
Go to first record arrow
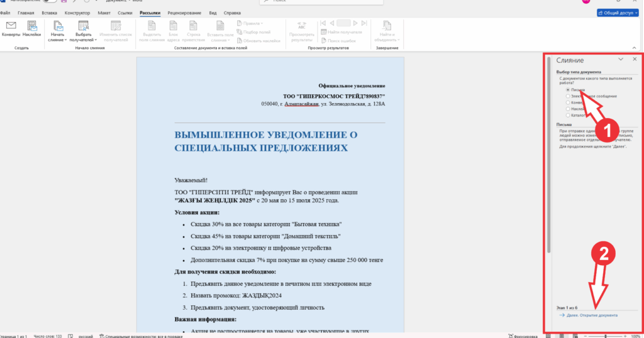click(323, 23)
